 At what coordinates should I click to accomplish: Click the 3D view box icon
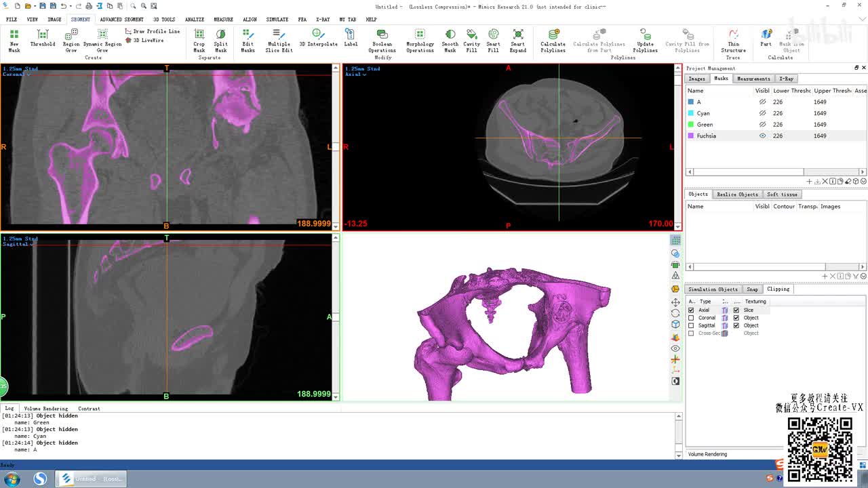[675, 325]
